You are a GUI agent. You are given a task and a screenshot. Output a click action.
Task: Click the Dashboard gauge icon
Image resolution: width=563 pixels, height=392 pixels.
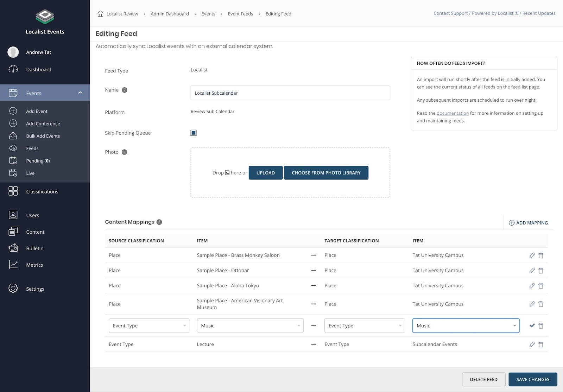coord(13,69)
